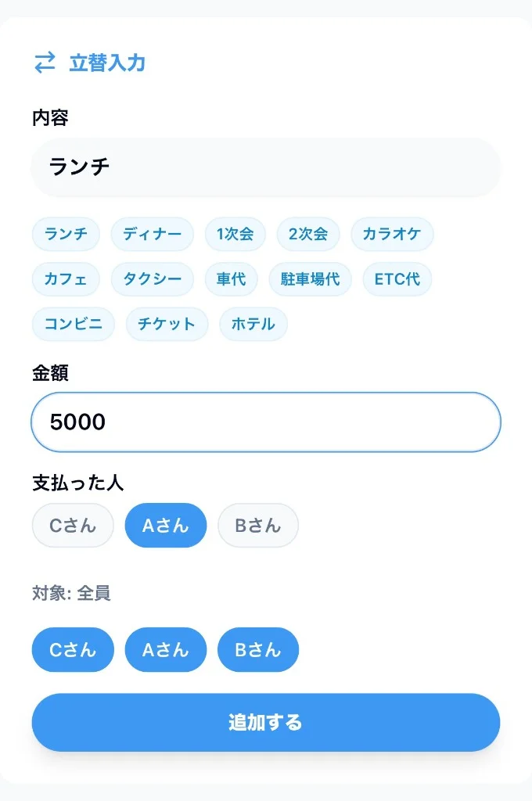
Task: Set Bさん as the payer
Action: click(258, 525)
